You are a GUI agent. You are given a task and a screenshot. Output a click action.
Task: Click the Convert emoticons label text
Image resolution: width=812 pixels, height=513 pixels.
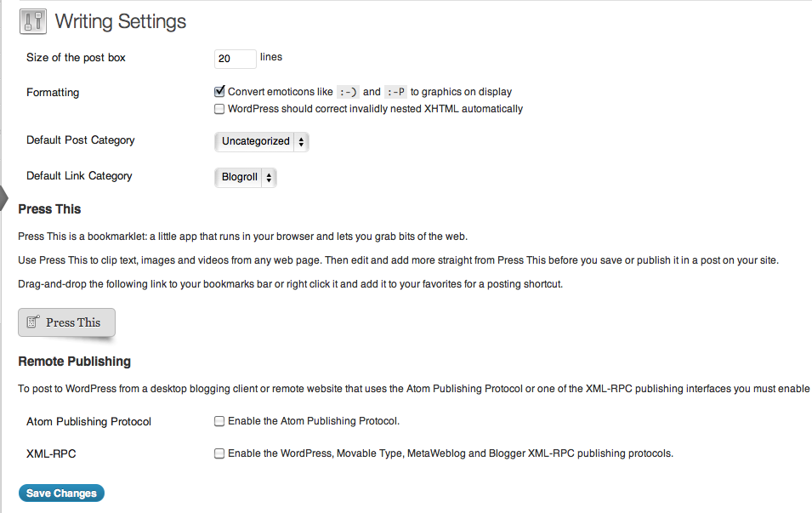pyautogui.click(x=370, y=92)
